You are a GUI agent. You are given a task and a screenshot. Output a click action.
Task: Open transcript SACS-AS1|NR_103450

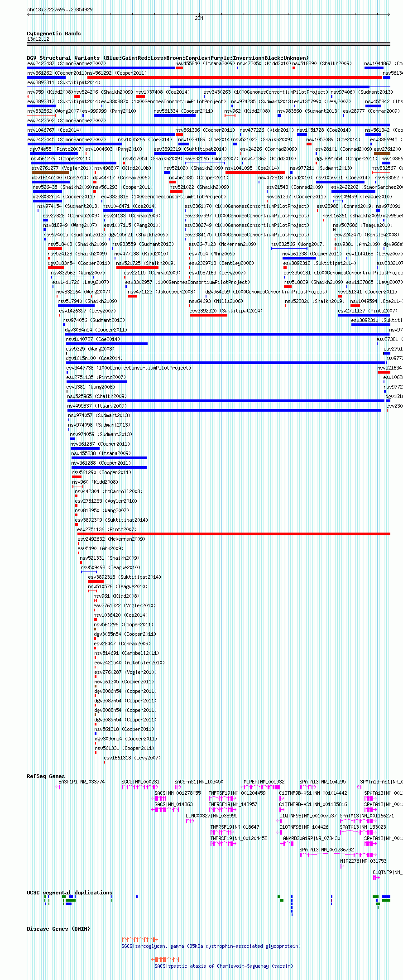(x=199, y=782)
